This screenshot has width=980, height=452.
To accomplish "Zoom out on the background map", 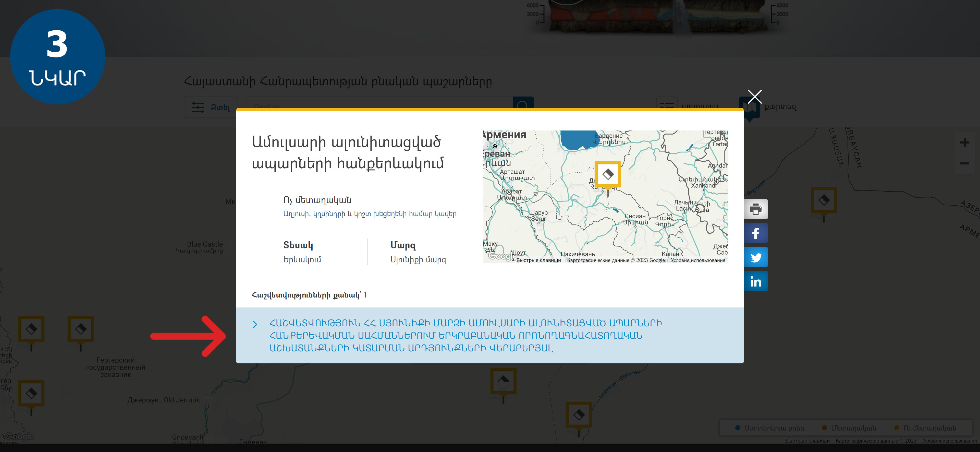I will click(964, 163).
